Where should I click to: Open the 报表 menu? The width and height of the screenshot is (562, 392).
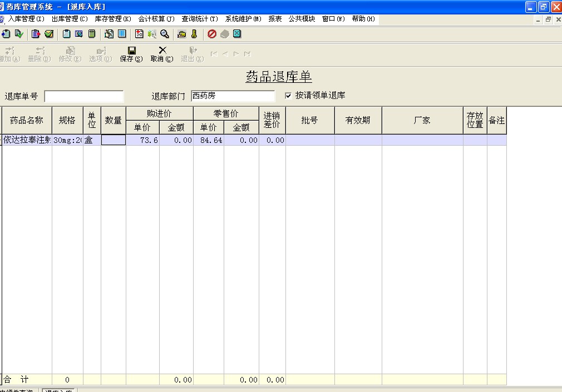(x=275, y=19)
